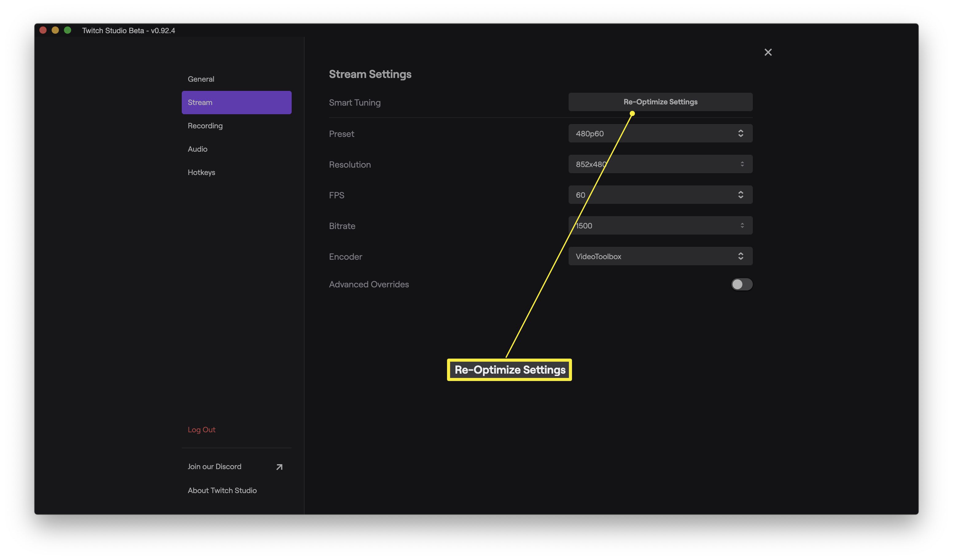Click the Stream Settings heading

370,74
